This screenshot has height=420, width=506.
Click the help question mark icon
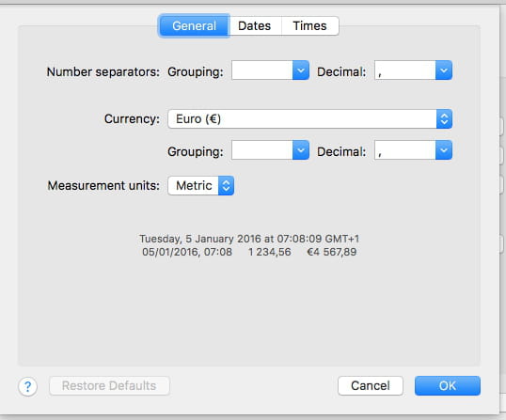click(x=28, y=386)
